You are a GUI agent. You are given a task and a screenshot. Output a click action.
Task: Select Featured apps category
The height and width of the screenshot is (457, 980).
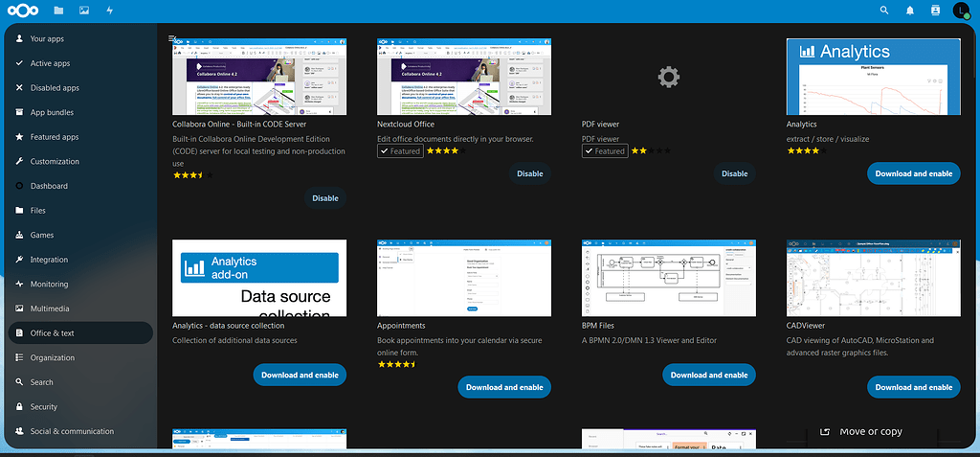click(80, 136)
